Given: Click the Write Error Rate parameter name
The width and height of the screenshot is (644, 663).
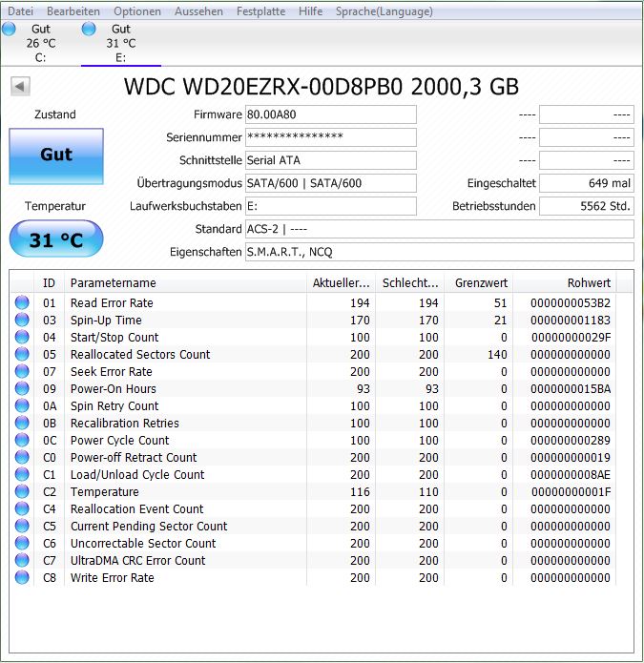Looking at the screenshot, I should click(112, 577).
